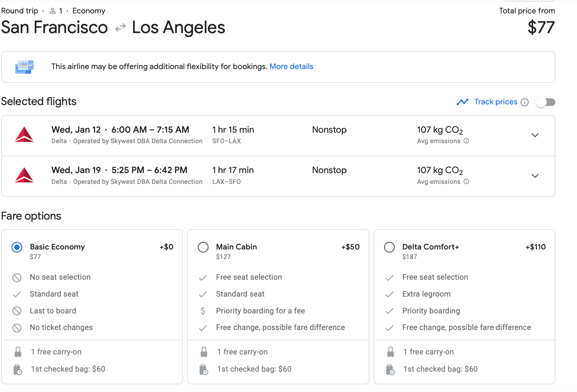Viewport: 577px width, 392px height.
Task: Click the passenger count person icon
Action: 53,11
